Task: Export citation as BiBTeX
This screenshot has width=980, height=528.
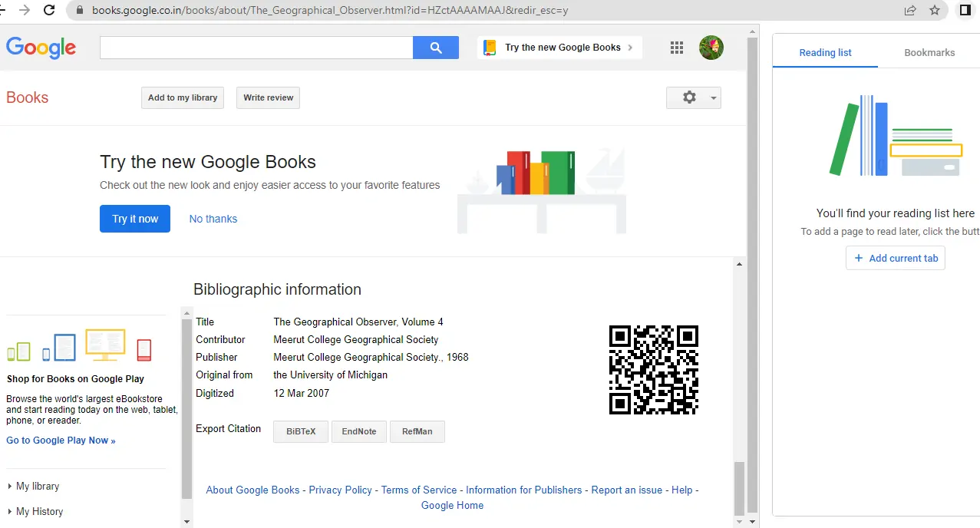Action: (x=301, y=431)
